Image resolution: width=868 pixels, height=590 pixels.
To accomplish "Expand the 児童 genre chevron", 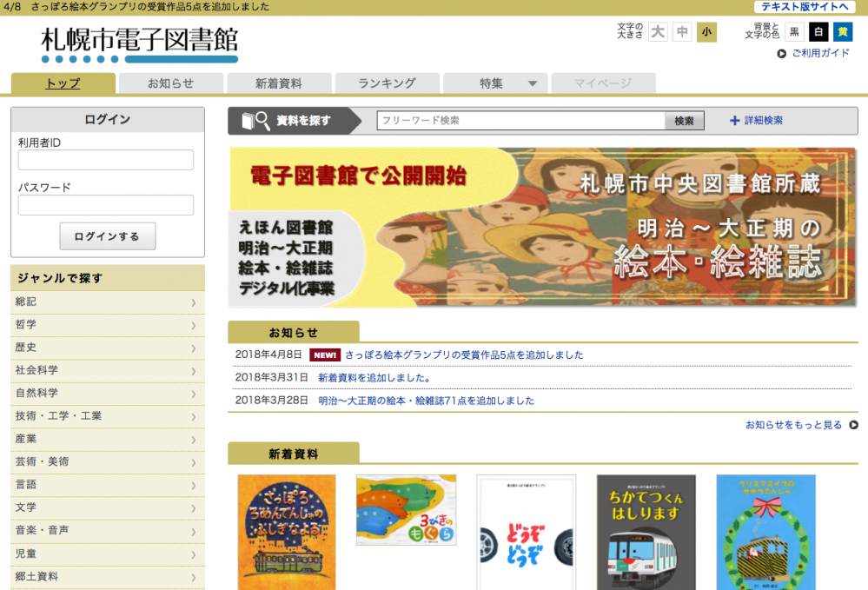I will coord(194,554).
